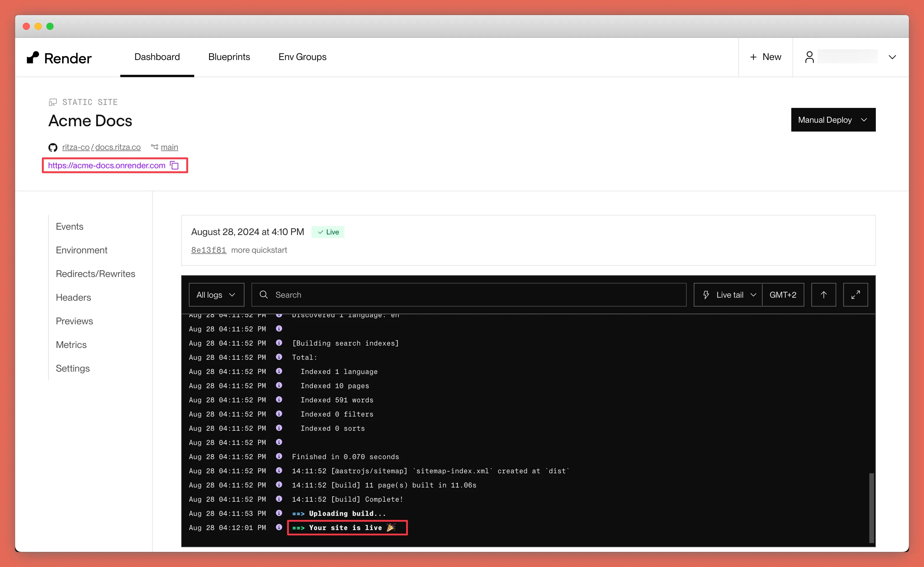Open the ritza-co/docs.ritza.co repo link
Image resolution: width=924 pixels, height=567 pixels.
click(x=101, y=147)
